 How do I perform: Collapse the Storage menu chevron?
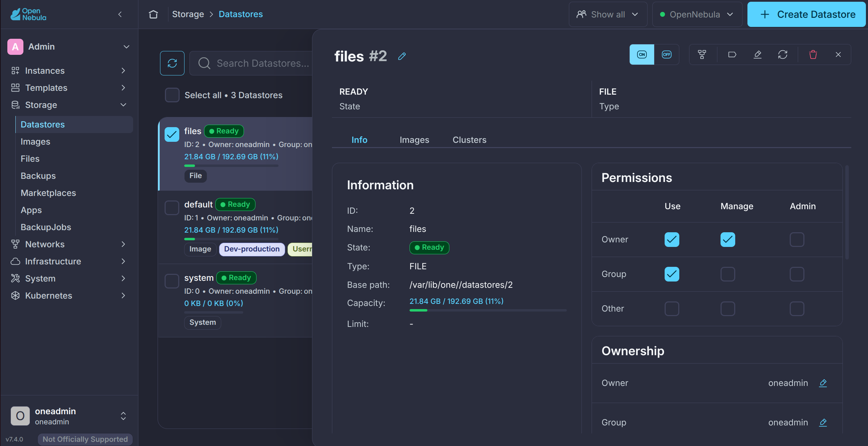123,105
